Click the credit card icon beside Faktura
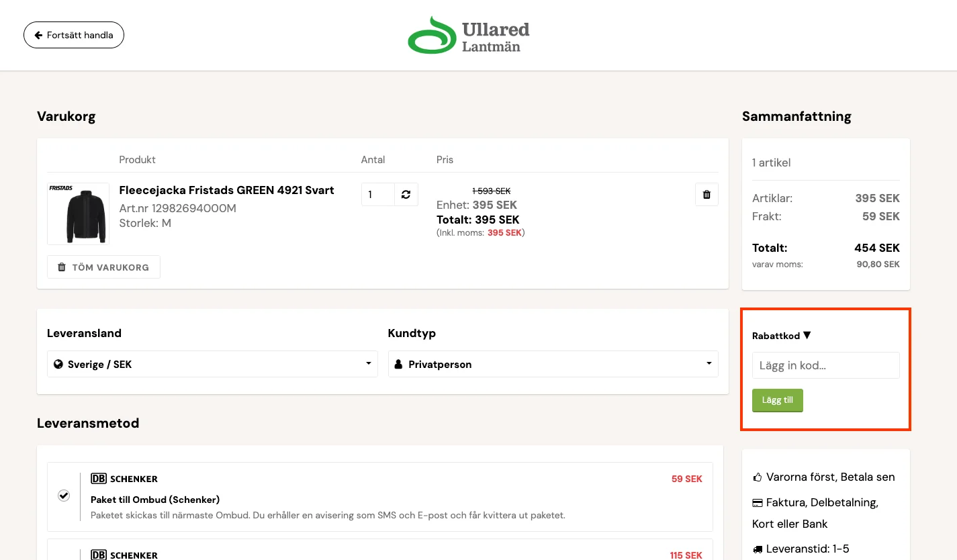The width and height of the screenshot is (957, 560). [x=758, y=502]
